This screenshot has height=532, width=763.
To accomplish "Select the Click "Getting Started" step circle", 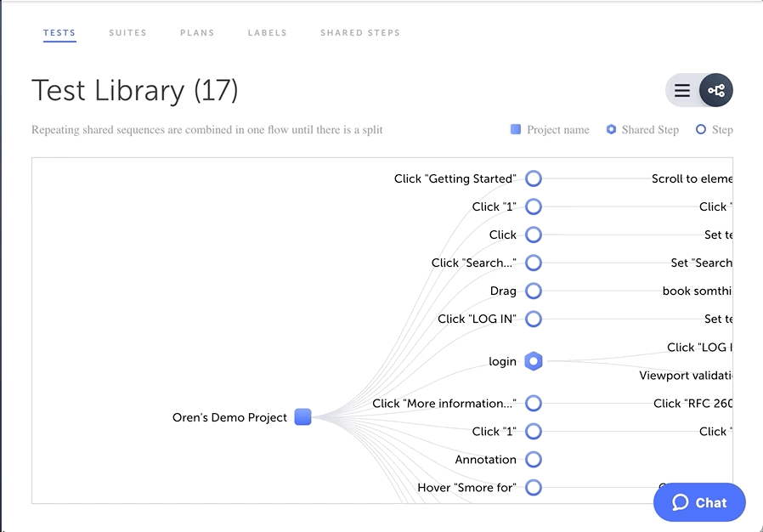I will coord(534,178).
